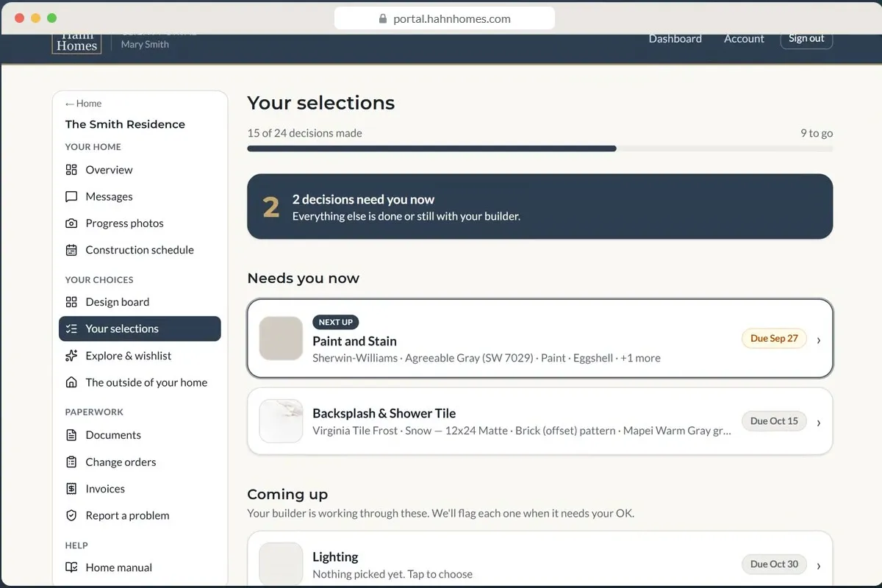Open the Dashboard nav item
This screenshot has width=882, height=588.
[675, 39]
